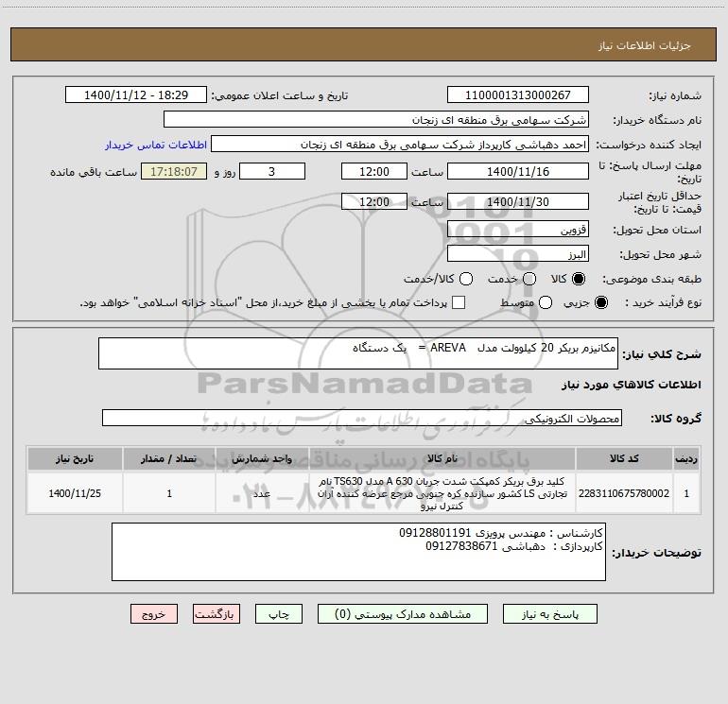Click the price validity hour 12:00 field

coord(374,201)
